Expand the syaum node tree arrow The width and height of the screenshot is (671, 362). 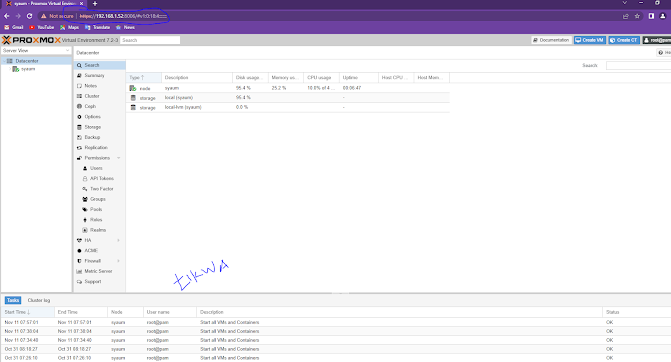pos(10,69)
